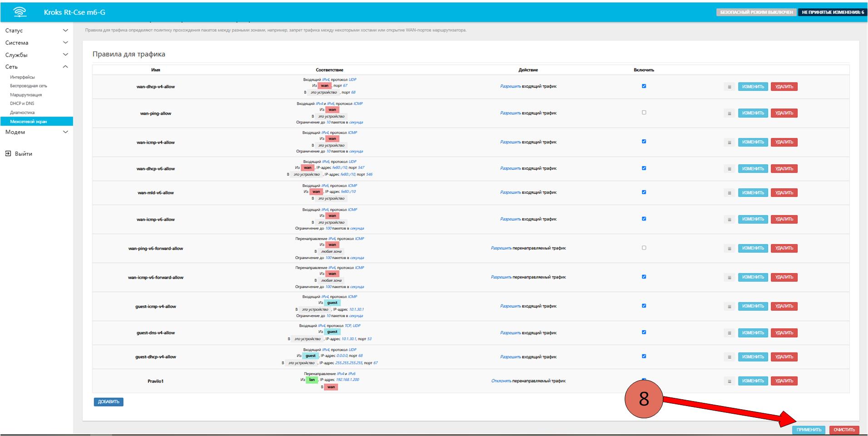This screenshot has height=436, width=868.
Task: Click drag handle icon for wan-mld-v6-allow rule
Action: 729,193
